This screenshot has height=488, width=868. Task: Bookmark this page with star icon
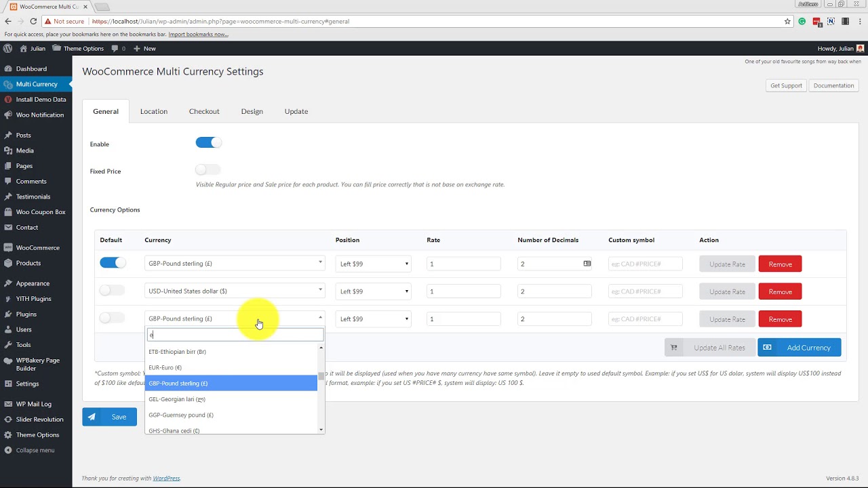[x=787, y=21]
